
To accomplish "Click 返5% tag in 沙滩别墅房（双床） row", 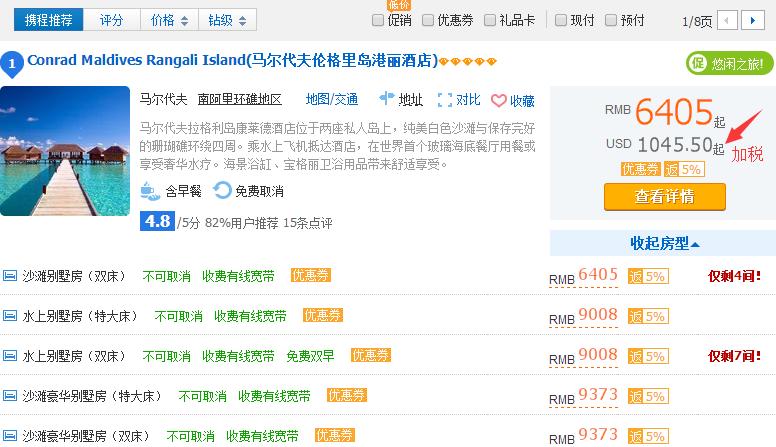I will [648, 276].
